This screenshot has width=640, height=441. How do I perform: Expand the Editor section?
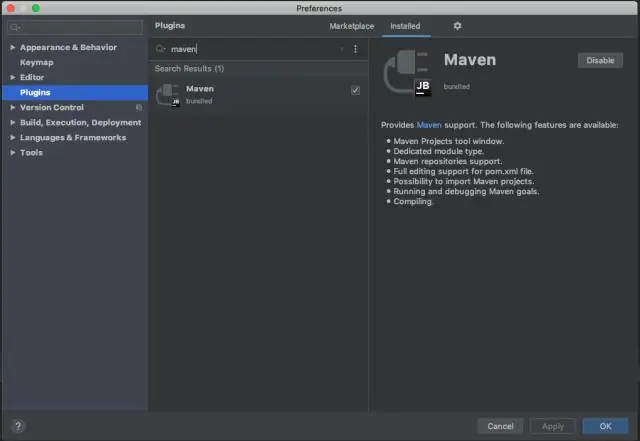pos(13,77)
